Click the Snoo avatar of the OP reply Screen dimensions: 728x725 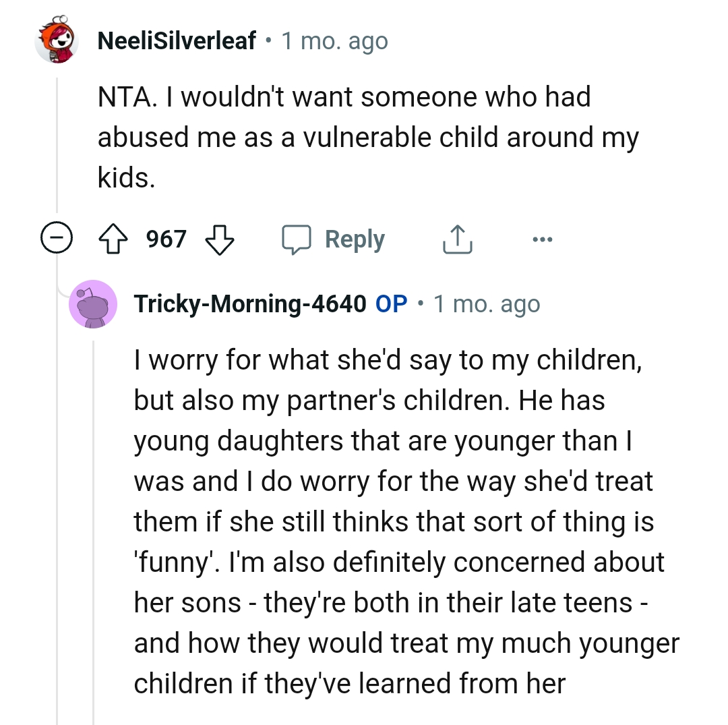coord(93,303)
